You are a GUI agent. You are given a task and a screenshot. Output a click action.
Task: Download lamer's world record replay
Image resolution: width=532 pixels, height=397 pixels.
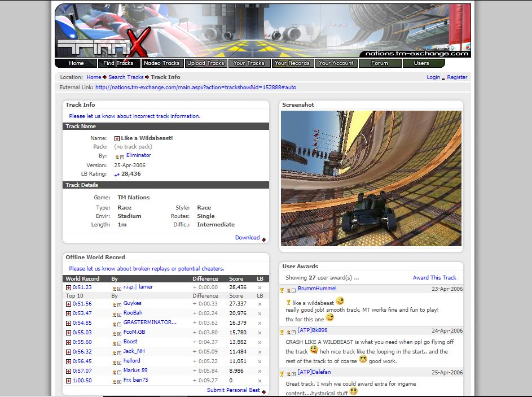pyautogui.click(x=68, y=286)
